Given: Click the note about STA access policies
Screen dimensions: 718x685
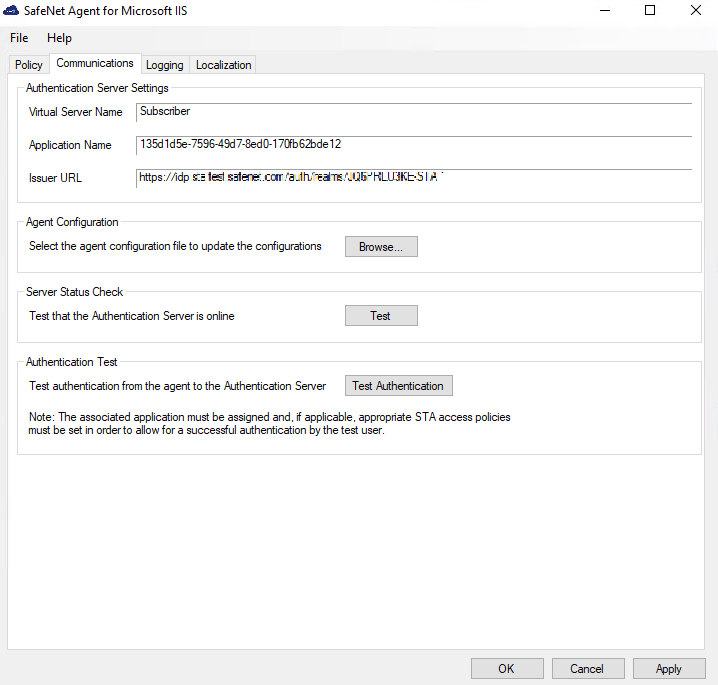Looking at the screenshot, I should coord(269,424).
